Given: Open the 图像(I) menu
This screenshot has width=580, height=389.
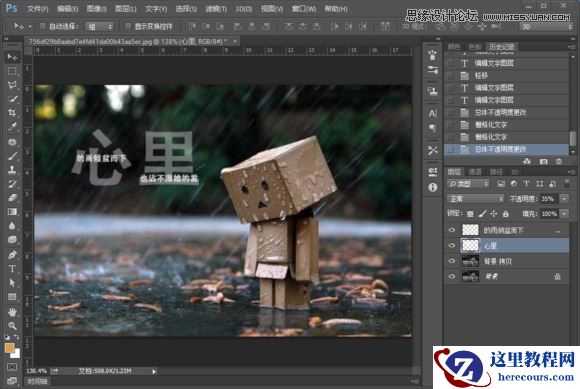Looking at the screenshot, I should [96, 9].
